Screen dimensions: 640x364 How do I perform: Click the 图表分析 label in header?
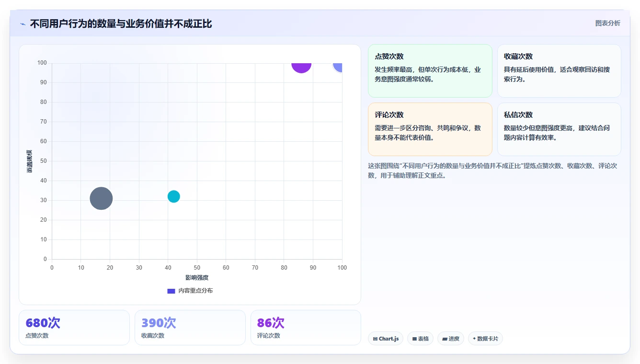coord(607,23)
